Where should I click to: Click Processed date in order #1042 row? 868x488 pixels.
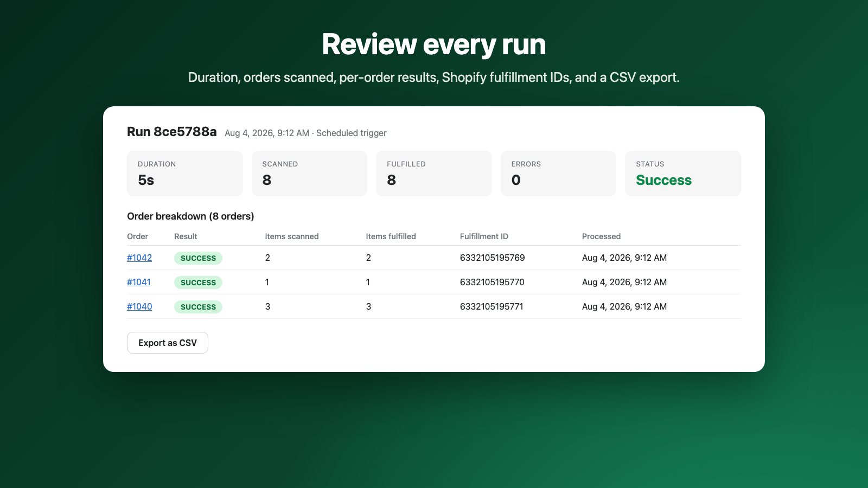(624, 258)
